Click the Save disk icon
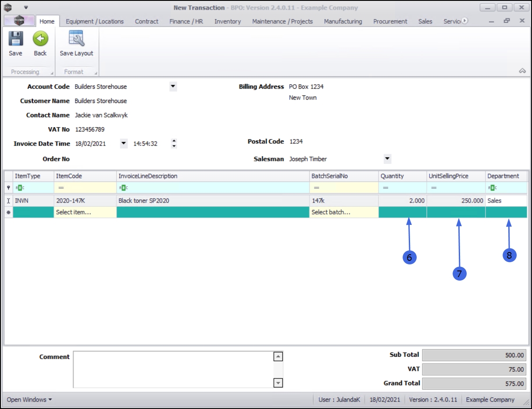Screen dimensions: 532x409 [x=15, y=39]
